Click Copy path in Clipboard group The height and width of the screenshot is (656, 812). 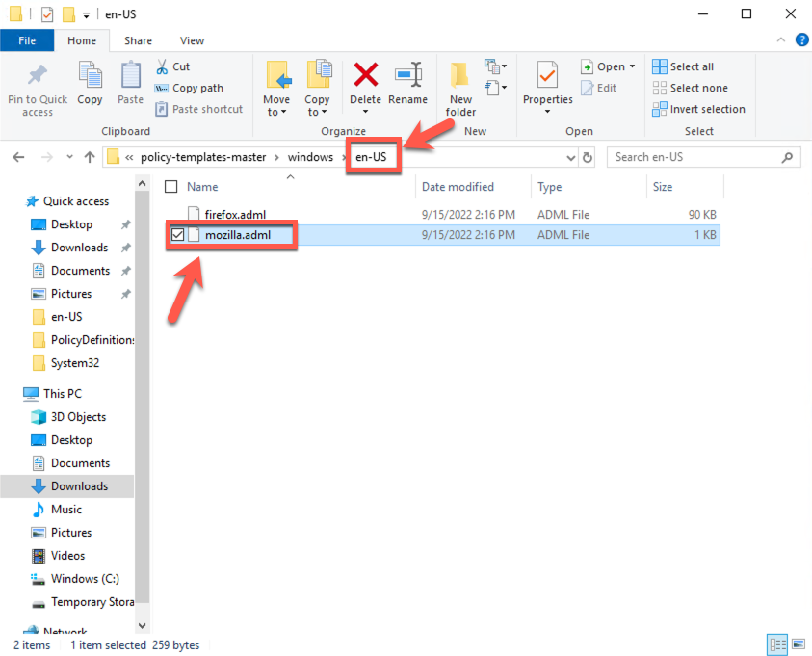[189, 88]
